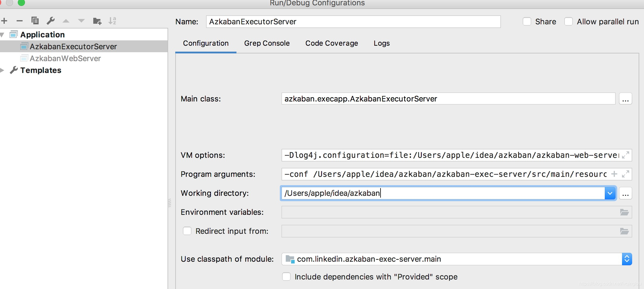Click the green zoom window button
Screen dimensions: 644x289
pos(21,3)
